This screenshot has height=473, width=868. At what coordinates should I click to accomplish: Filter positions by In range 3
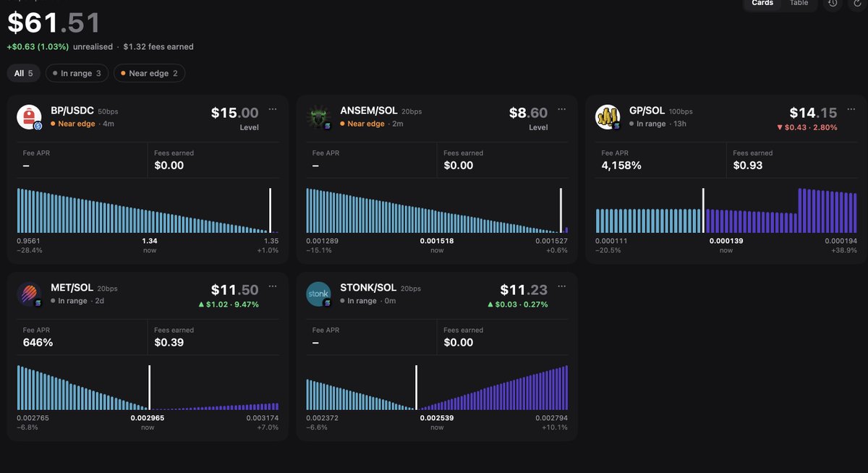tap(77, 73)
